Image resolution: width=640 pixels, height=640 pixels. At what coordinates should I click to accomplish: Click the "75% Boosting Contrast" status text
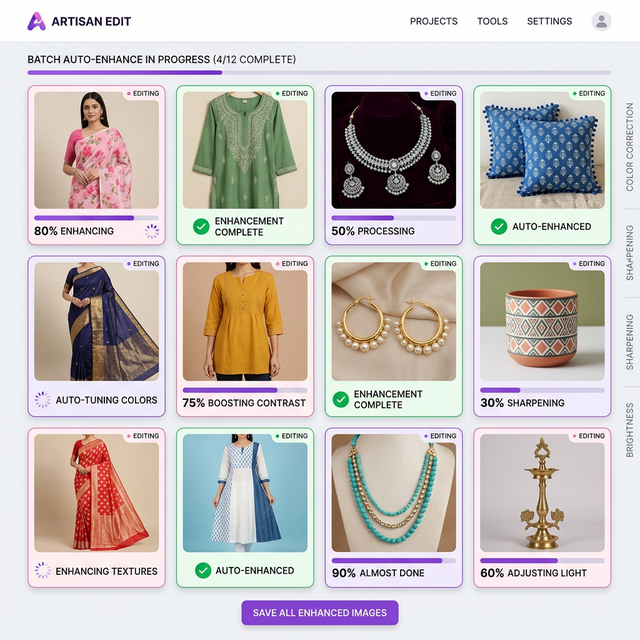click(x=244, y=403)
